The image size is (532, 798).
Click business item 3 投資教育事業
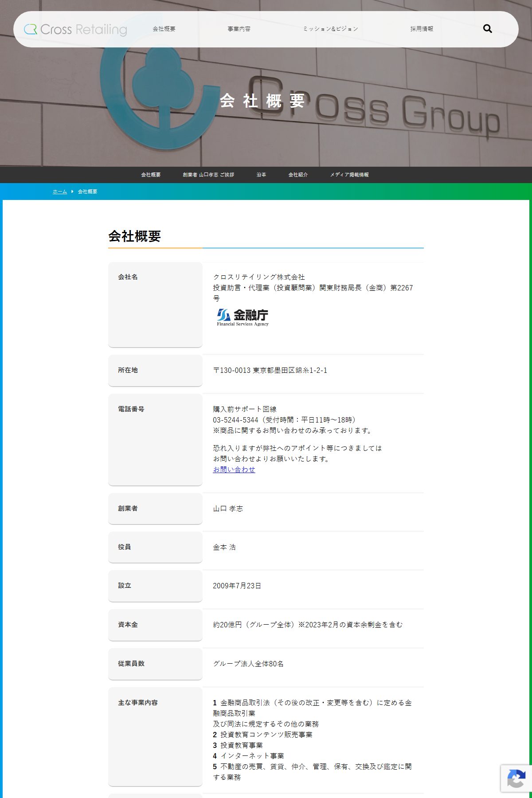238,745
